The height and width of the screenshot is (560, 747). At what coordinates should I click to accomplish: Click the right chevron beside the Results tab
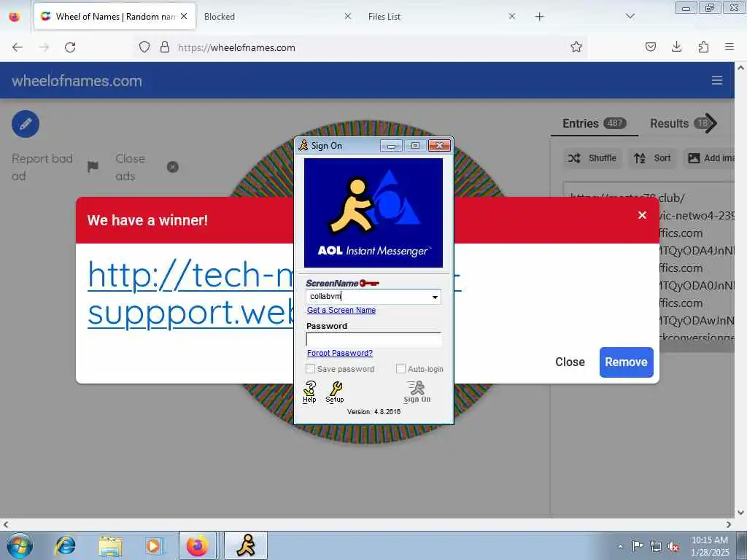tap(711, 123)
